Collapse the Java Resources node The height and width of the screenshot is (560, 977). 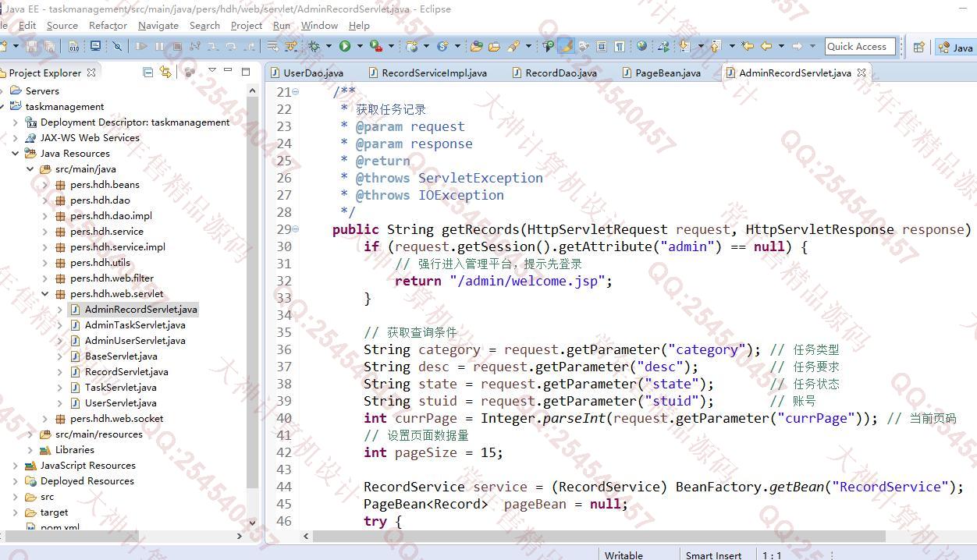tap(15, 154)
